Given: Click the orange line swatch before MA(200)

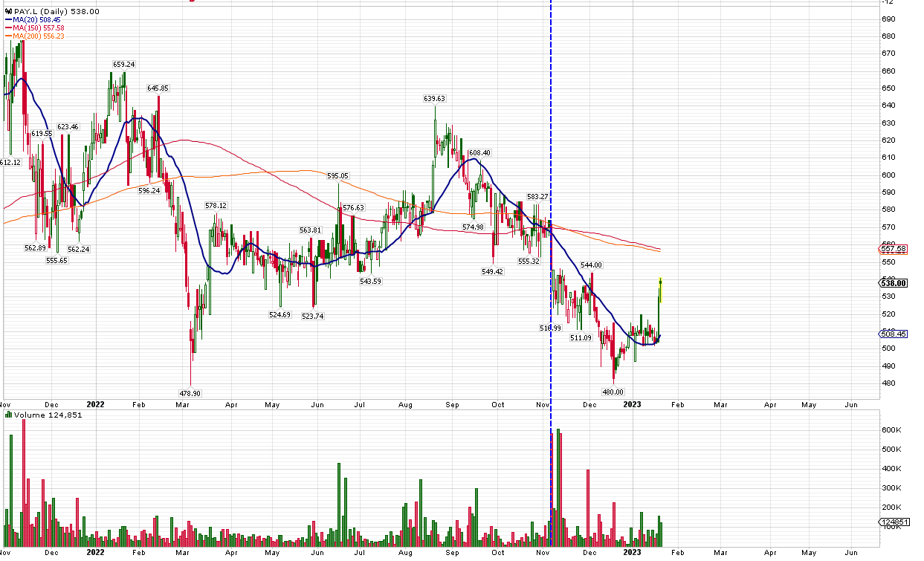Looking at the screenshot, I should coord(8,36).
